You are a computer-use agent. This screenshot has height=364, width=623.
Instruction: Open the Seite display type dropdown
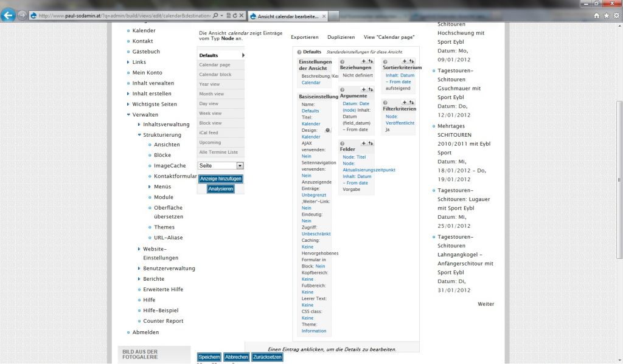(240, 165)
